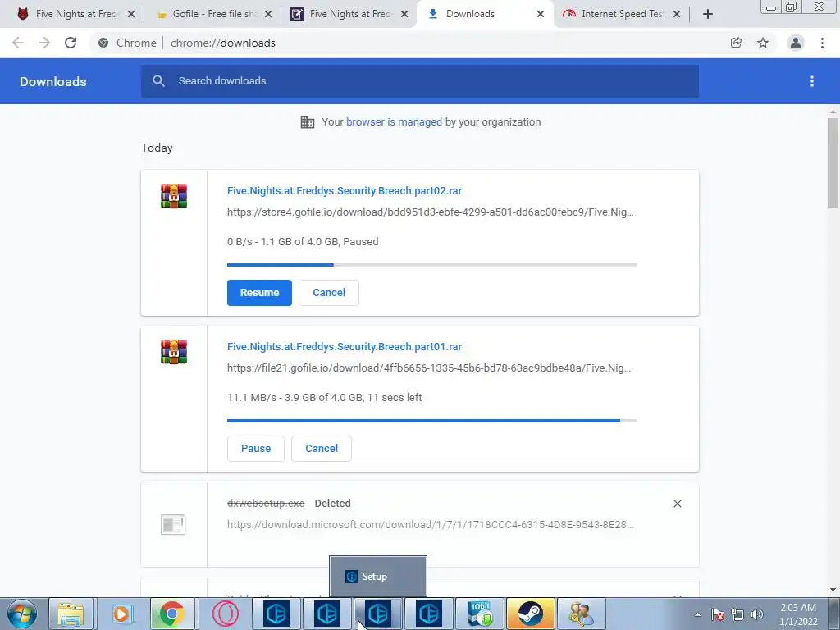
Task: Open the Chrome profile avatar
Action: 796,43
